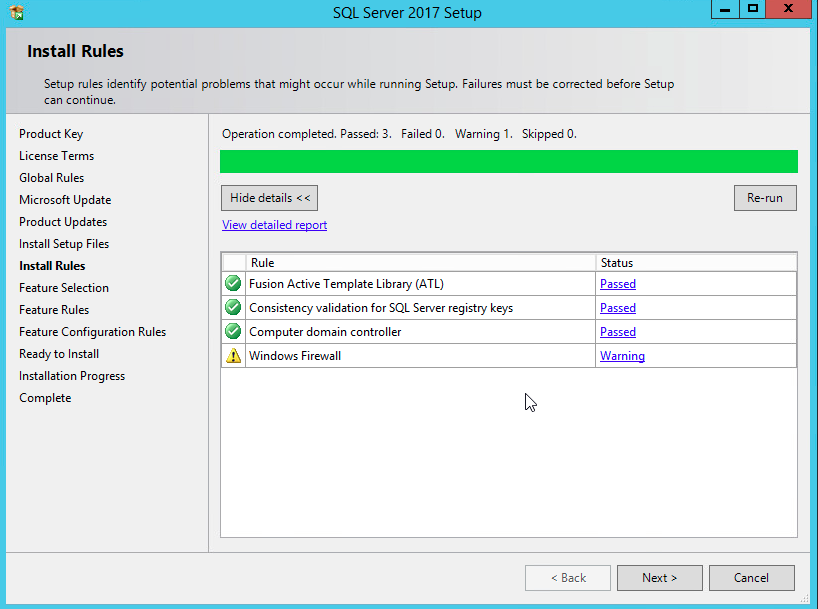Cancel the SQL Server setup
Viewport: 818px width, 609px height.
click(x=751, y=578)
